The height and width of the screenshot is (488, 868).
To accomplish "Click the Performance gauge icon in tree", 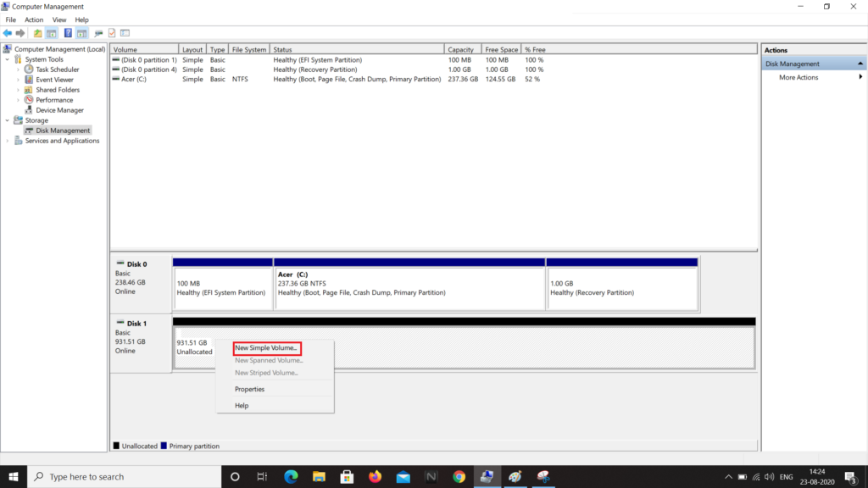I will coord(29,100).
